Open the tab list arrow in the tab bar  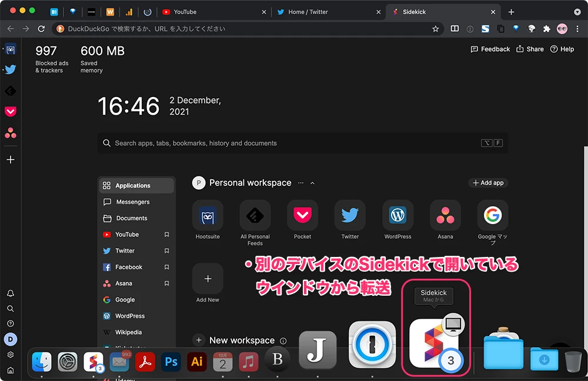pyautogui.click(x=577, y=12)
